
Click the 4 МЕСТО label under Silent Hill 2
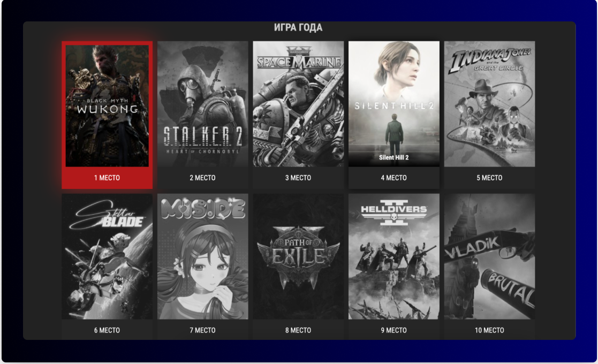pos(393,178)
